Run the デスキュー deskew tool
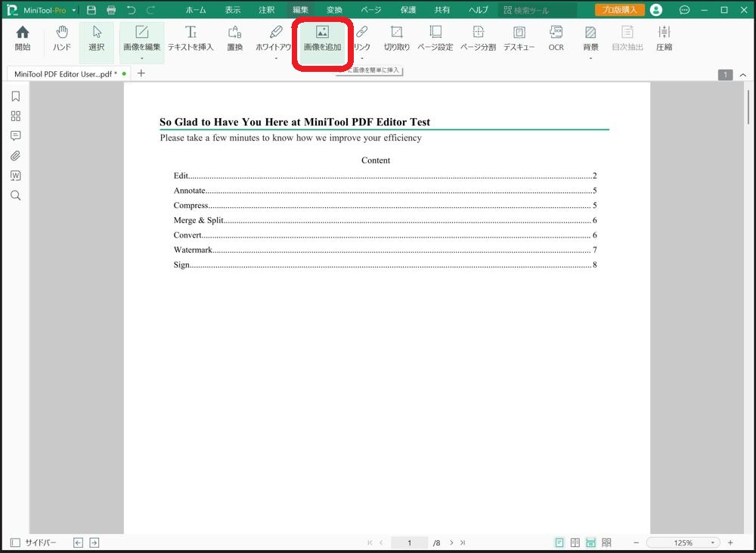This screenshot has width=756, height=553. tap(519, 39)
